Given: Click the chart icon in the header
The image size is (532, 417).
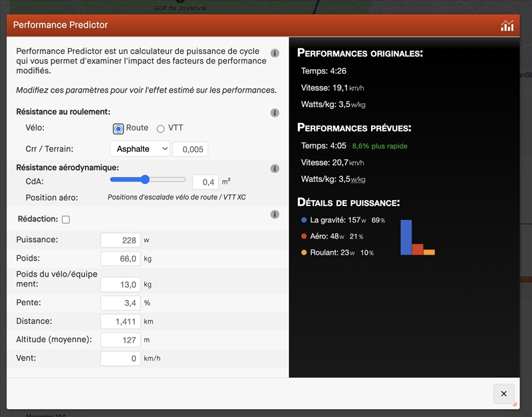Looking at the screenshot, I should pyautogui.click(x=507, y=26).
